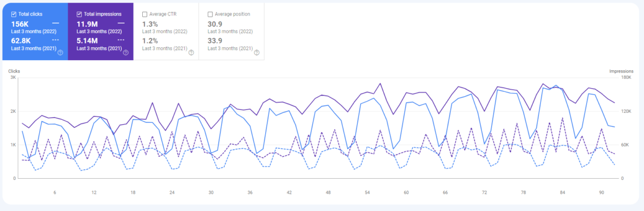Select the Average CTR metric card title
The image size is (644, 211).
(x=163, y=14)
